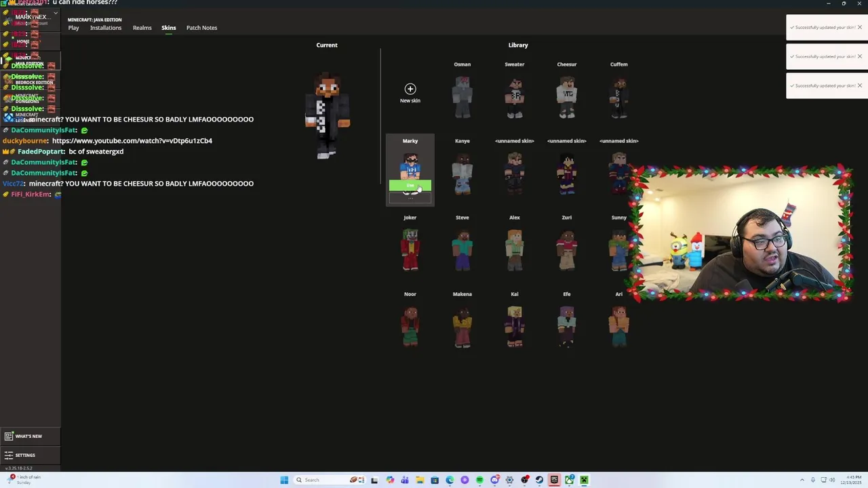The height and width of the screenshot is (488, 868).
Task: Choose the Joker skin
Action: (410, 250)
